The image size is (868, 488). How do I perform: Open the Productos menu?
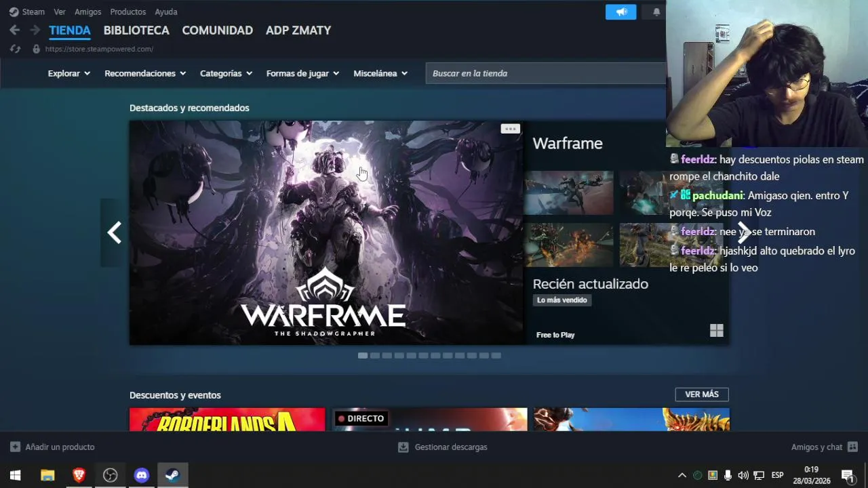point(128,12)
